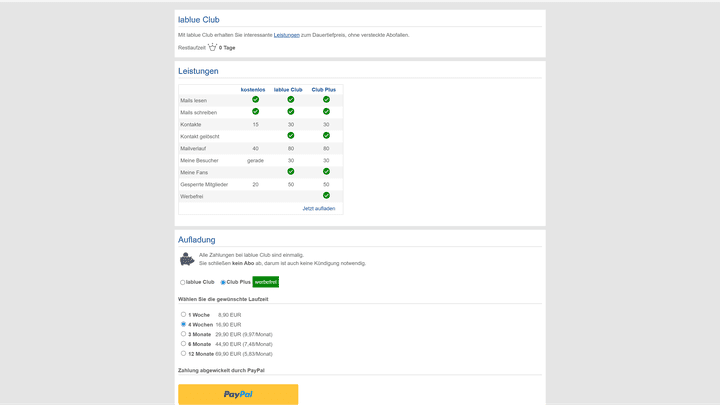Click the Werbefrei checkmark in Club Plus column

326,195
